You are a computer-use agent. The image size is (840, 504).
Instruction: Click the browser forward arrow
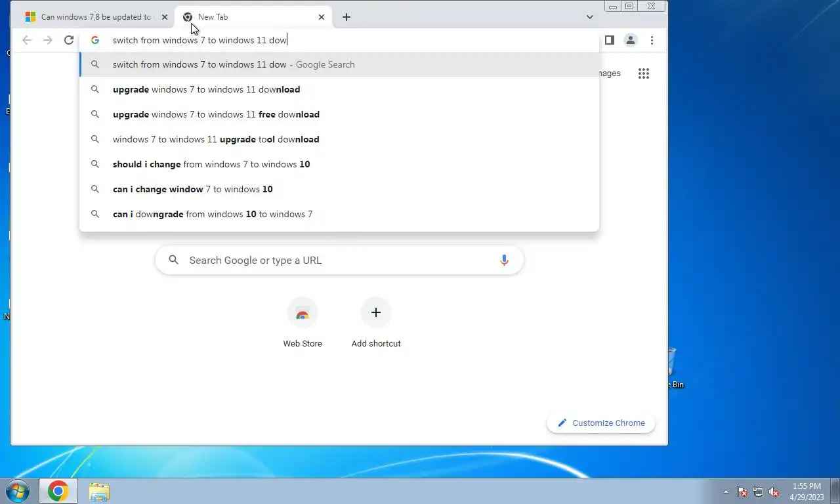click(x=48, y=40)
